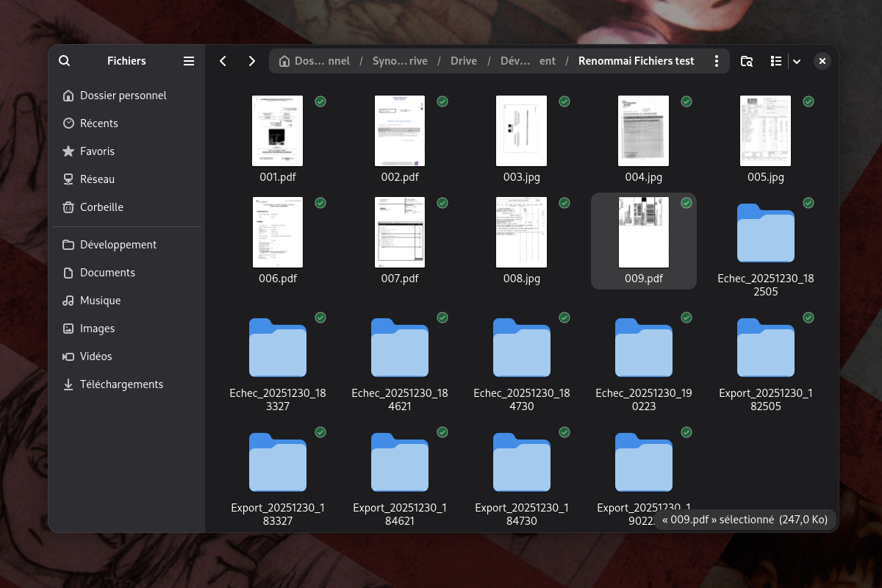Click the Dossier personnel home breadcrumb
882x588 pixels.
pyautogui.click(x=315, y=61)
